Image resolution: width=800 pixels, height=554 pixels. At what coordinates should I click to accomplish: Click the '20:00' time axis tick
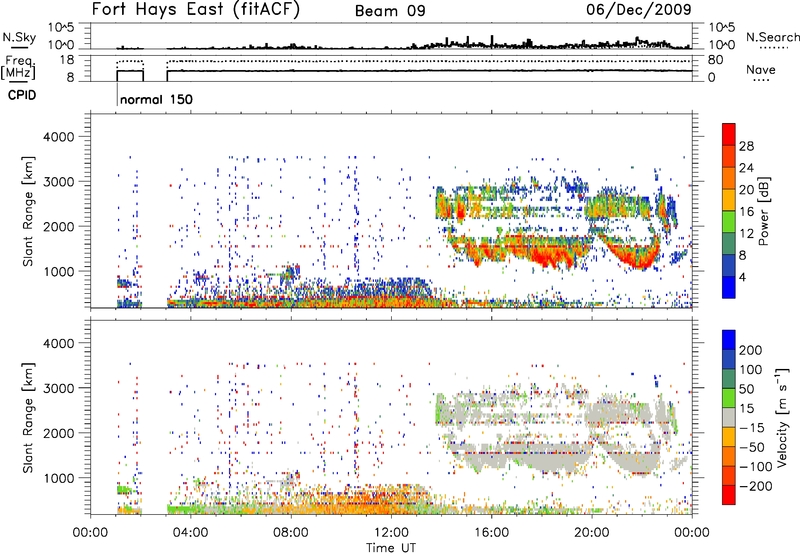[x=591, y=533]
